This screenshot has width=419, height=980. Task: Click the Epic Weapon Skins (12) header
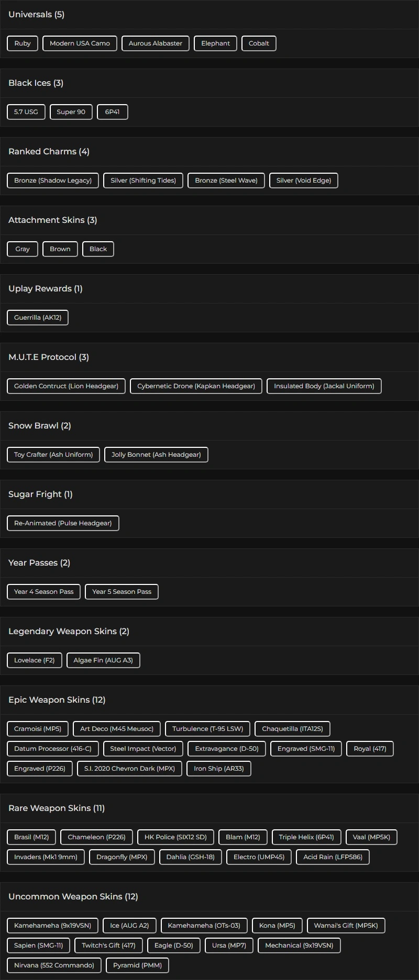57,700
